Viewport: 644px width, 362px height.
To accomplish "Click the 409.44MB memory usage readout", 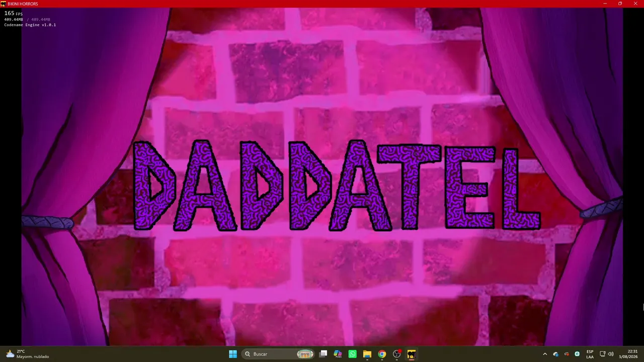I will click(x=14, y=20).
